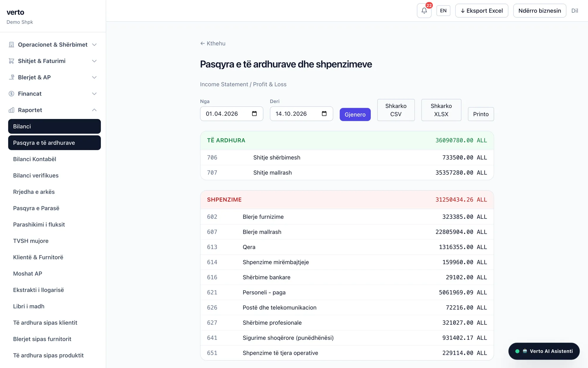Image resolution: width=588 pixels, height=368 pixels.
Task: Open the Verto AI Asistenti chat
Action: tap(544, 351)
